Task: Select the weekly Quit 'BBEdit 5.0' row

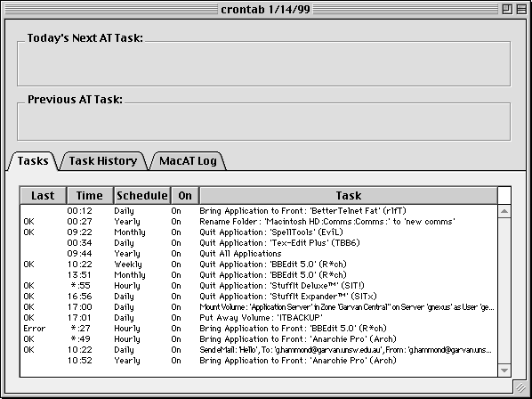Action: (259, 265)
